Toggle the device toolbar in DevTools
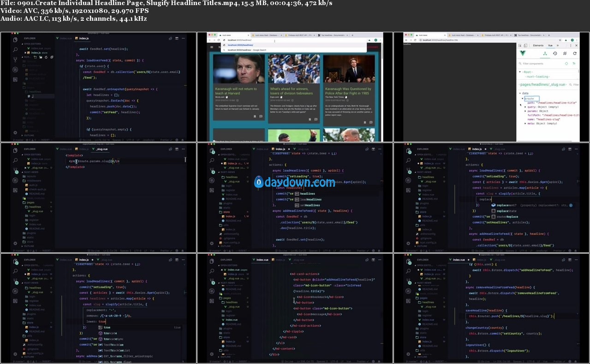Screen dimensions: 590x364 pos(526,46)
